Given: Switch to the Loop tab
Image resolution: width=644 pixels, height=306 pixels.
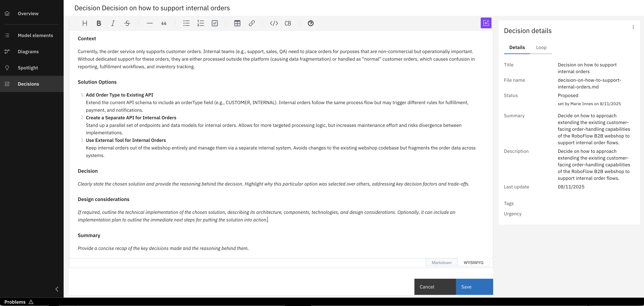Looking at the screenshot, I should click(541, 48).
